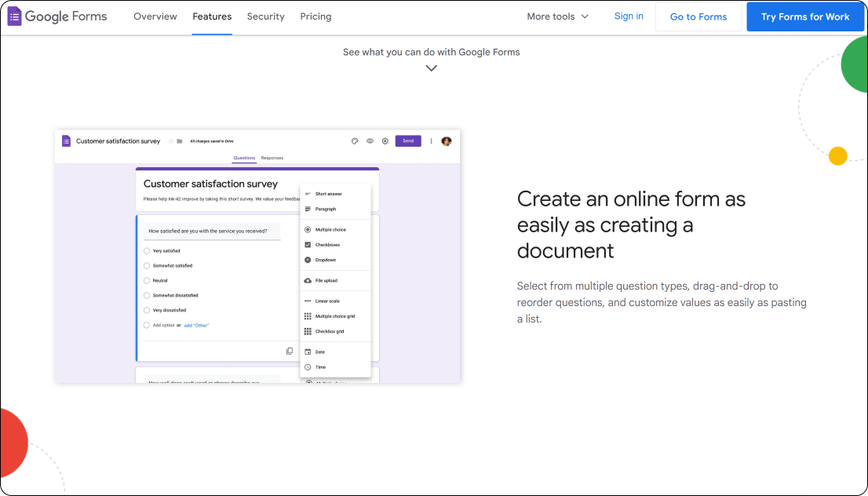Click the purple Forms icon in survey header
Viewport: 868px width, 496px height.
pyautogui.click(x=67, y=141)
